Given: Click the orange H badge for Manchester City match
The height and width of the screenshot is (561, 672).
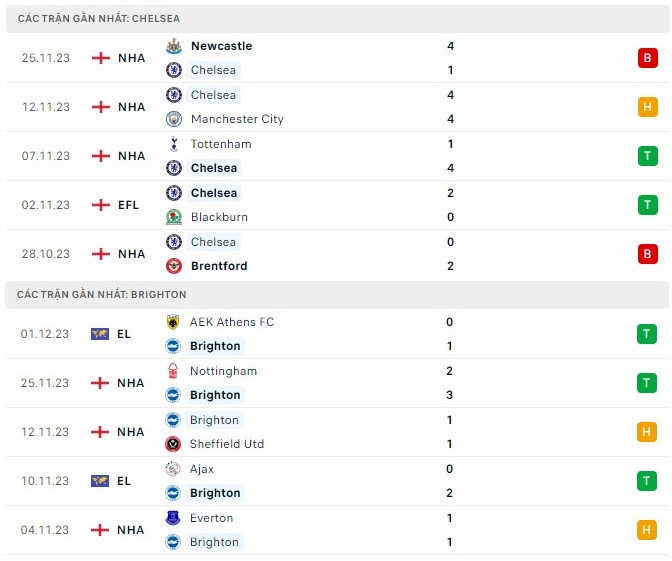Looking at the screenshot, I should pyautogui.click(x=647, y=107).
